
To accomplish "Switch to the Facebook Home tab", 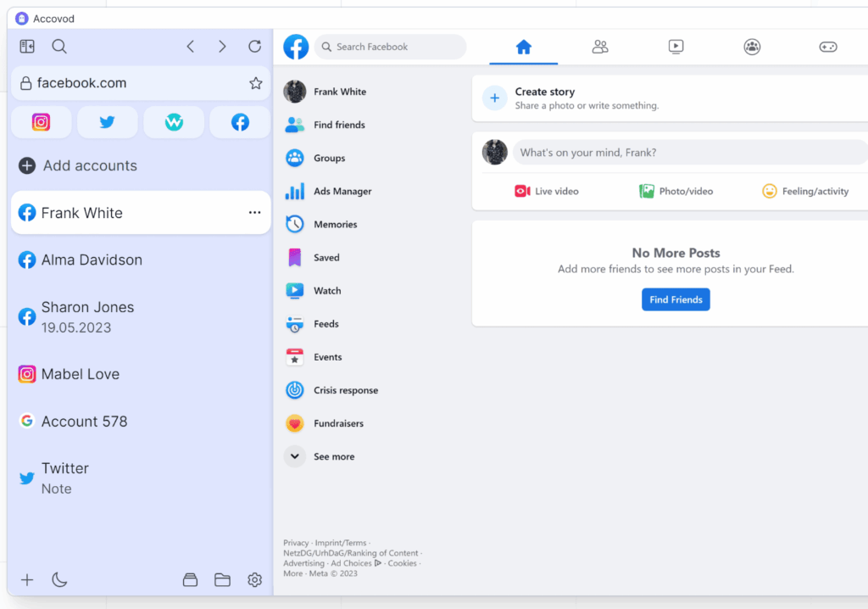I will point(524,47).
